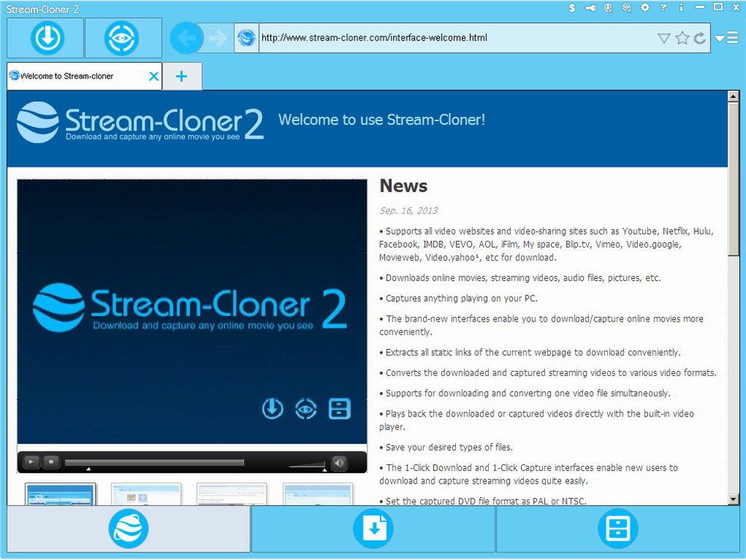Screen dimensions: 746x560
Task: Mute the video player volume
Action: pyautogui.click(x=339, y=463)
